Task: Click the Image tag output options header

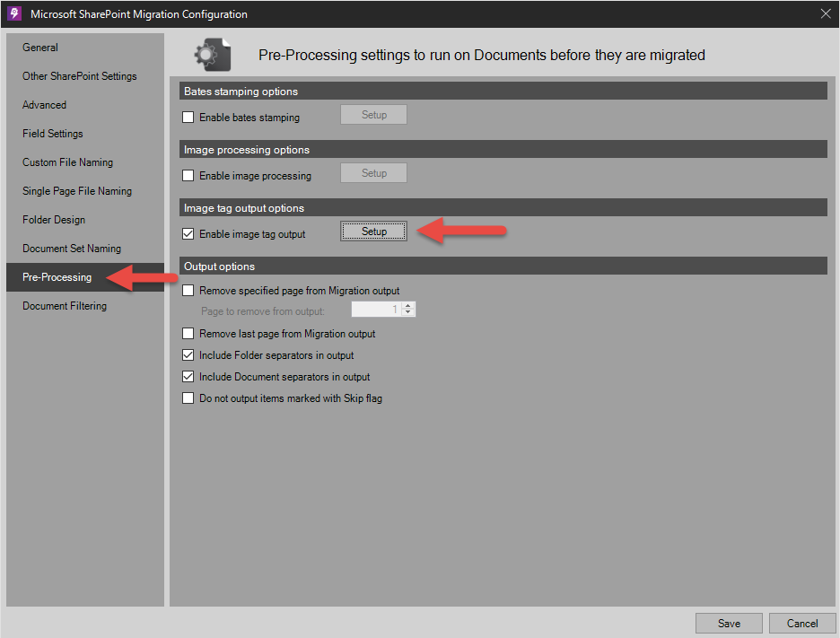Action: (503, 208)
